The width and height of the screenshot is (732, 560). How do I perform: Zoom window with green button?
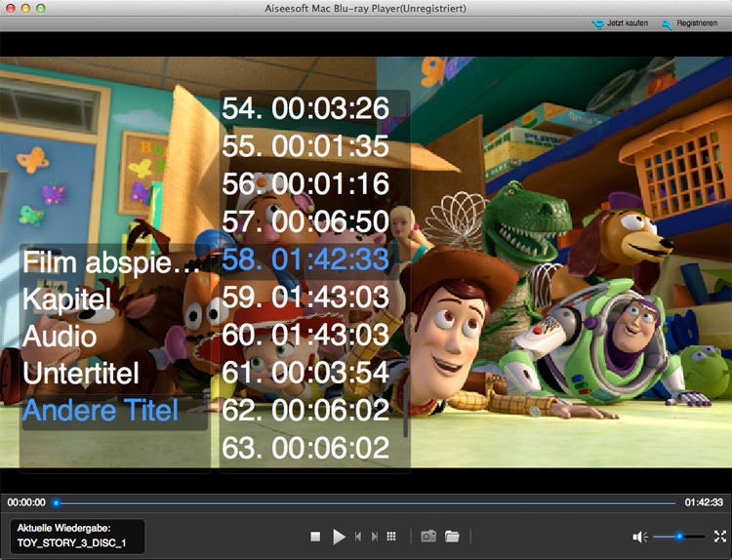point(41,8)
